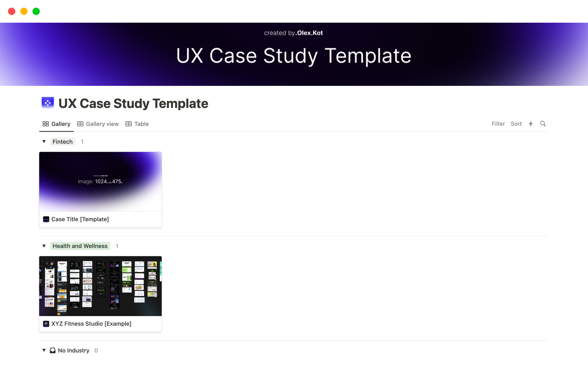Click the Table view icon

pyautogui.click(x=128, y=124)
